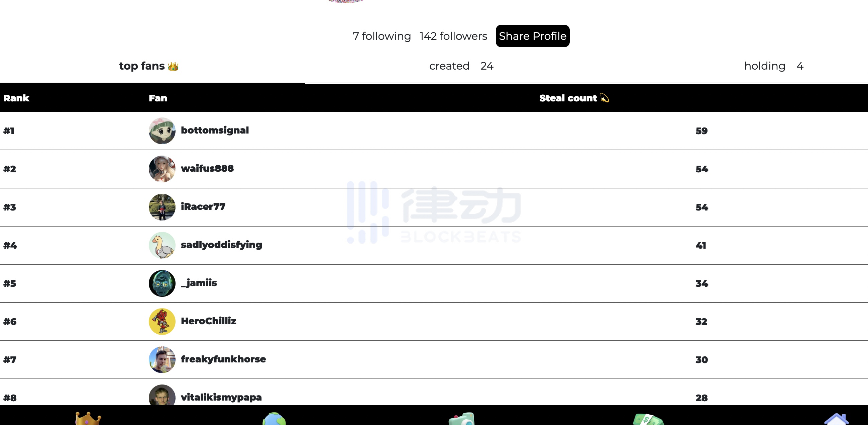Click the holding 4 section
Viewport: 868px width, 425px height.
[x=773, y=66]
